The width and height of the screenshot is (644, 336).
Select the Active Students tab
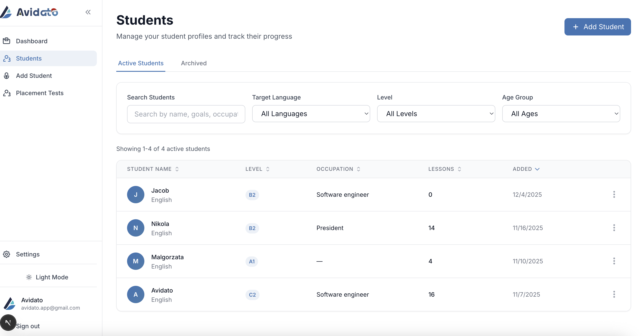[141, 63]
